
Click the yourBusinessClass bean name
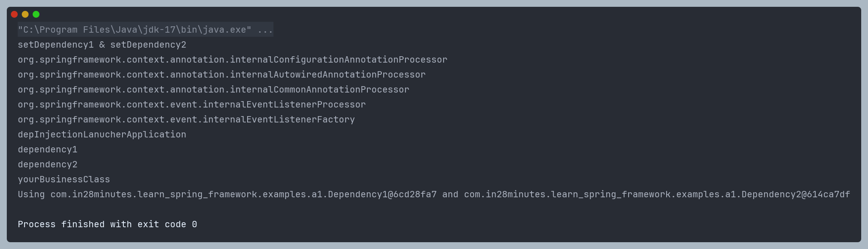point(64,180)
